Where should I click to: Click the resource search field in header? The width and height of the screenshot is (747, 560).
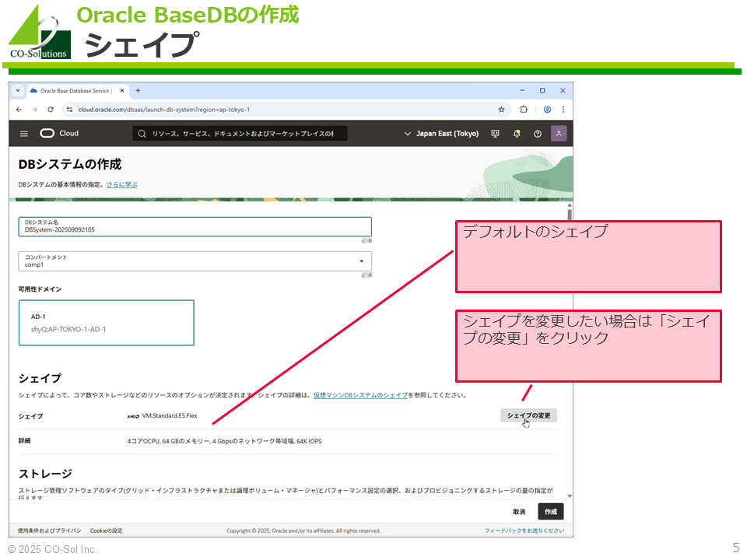coord(240,134)
